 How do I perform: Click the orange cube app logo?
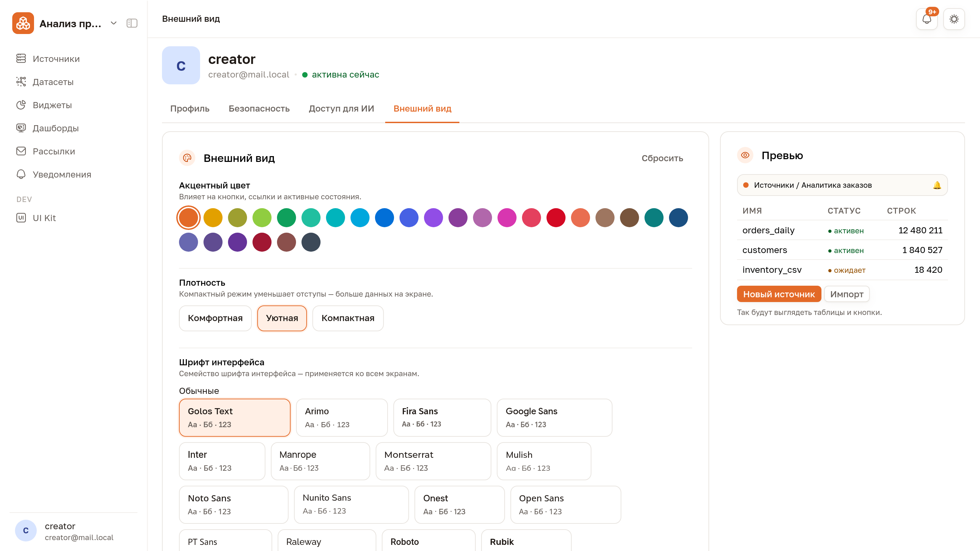tap(23, 23)
